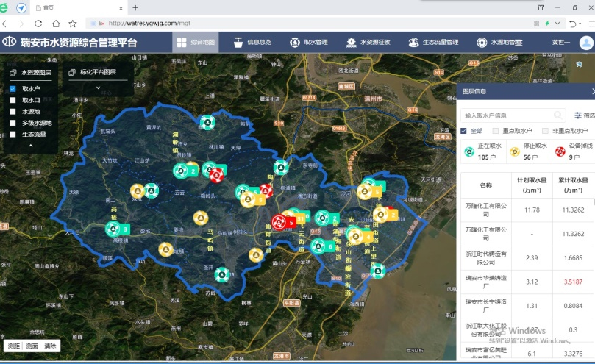Select row 瑞安市华瑞铸造厂
Viewport: 595px width, 364px height.
528,282
